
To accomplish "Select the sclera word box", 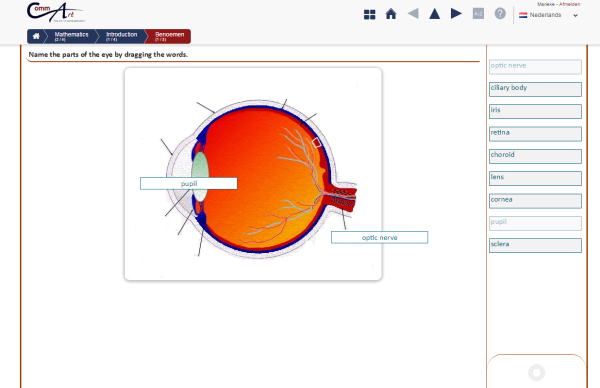I will pyautogui.click(x=535, y=245).
